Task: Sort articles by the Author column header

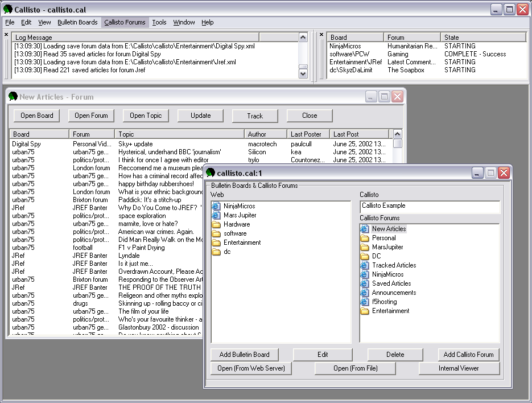Action: tap(266, 134)
